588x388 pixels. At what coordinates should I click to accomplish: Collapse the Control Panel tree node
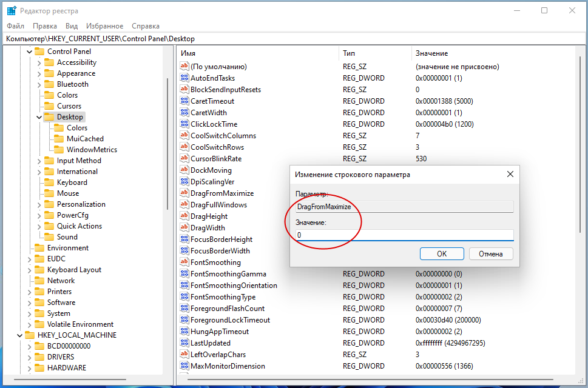29,52
